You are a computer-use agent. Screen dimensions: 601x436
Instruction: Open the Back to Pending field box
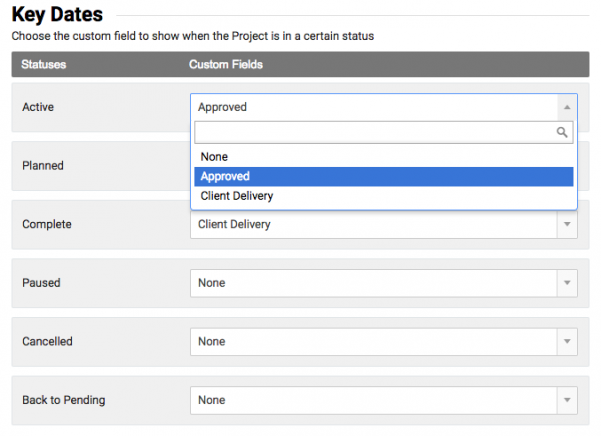(372, 400)
